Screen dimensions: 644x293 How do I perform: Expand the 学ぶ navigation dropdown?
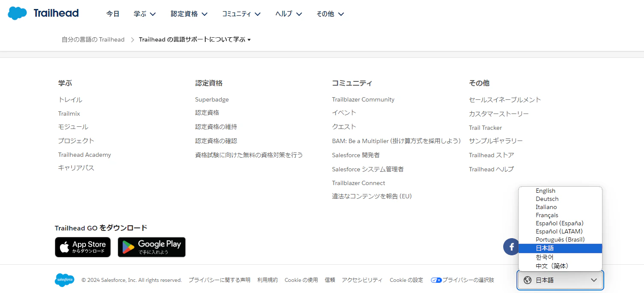coord(145,14)
